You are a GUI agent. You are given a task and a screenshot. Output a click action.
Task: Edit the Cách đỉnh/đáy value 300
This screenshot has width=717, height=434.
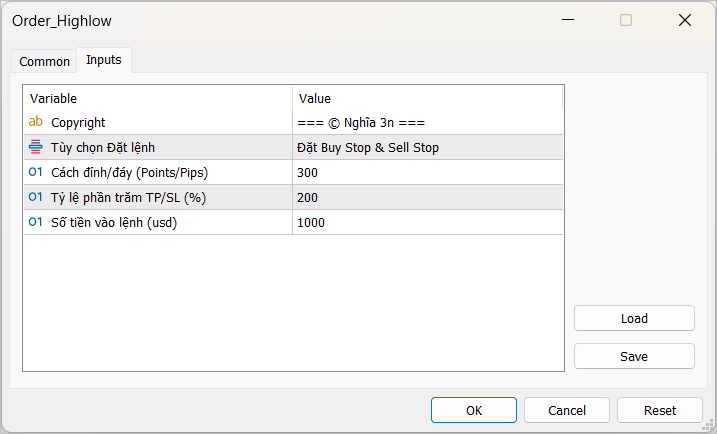427,172
